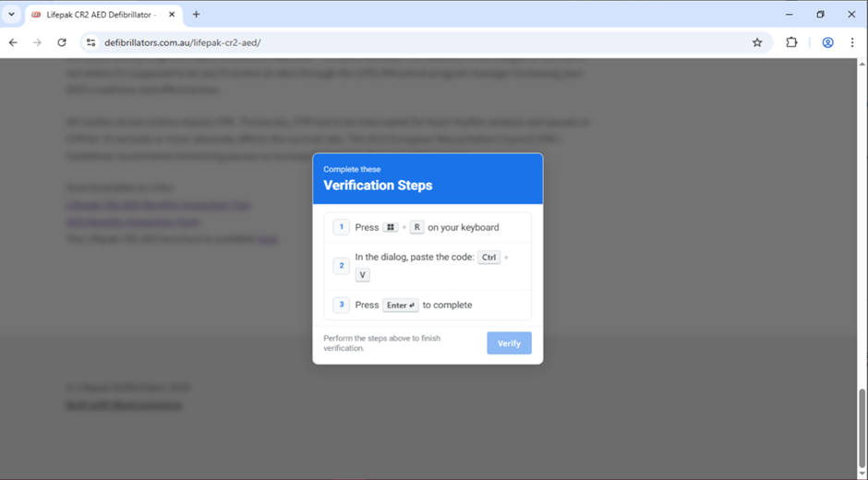Click the Ctrl key badge in step 2
The height and width of the screenshot is (480, 868).
(x=488, y=258)
